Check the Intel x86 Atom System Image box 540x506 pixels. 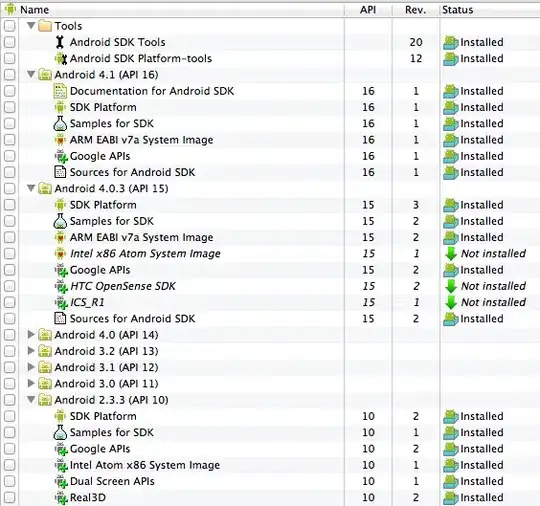[10, 254]
